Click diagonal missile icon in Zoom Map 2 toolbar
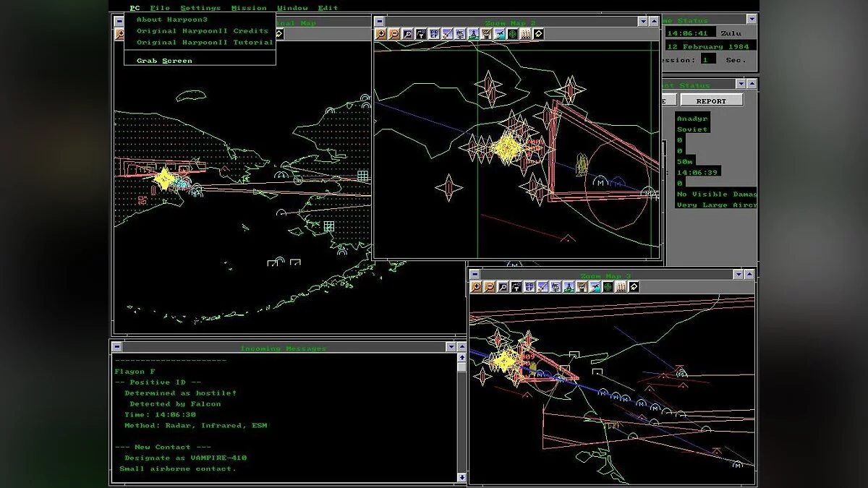The height and width of the screenshot is (488, 868). pos(447,34)
